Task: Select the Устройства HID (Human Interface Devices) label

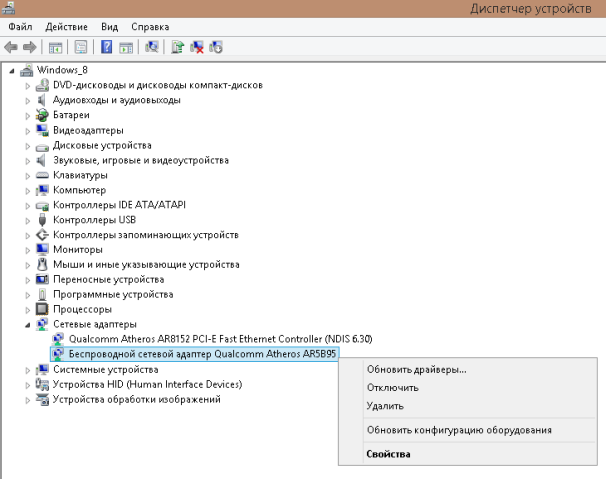Action: (147, 384)
